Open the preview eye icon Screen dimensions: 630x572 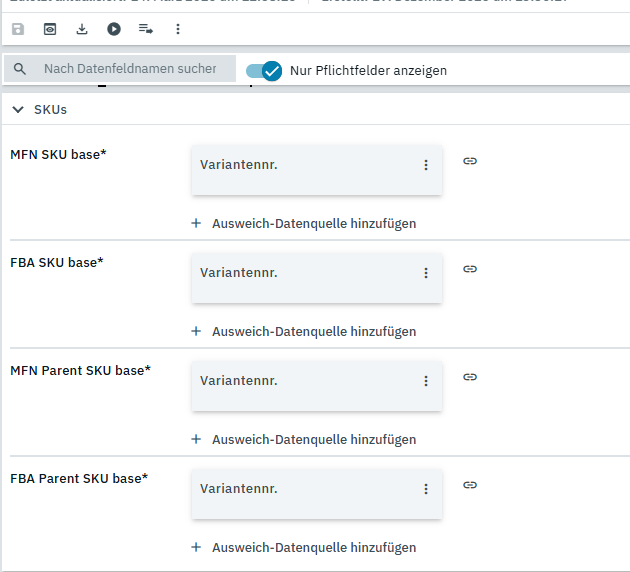pos(50,29)
